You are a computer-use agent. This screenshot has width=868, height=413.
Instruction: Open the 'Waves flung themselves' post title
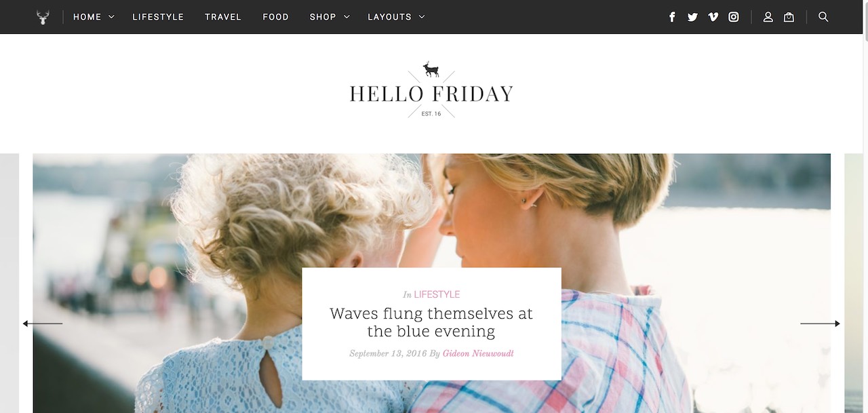pyautogui.click(x=431, y=323)
